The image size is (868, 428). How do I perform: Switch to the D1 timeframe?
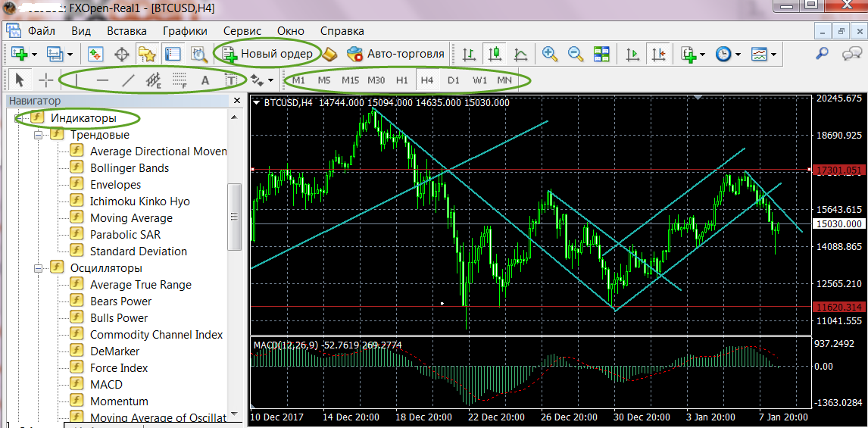point(454,80)
